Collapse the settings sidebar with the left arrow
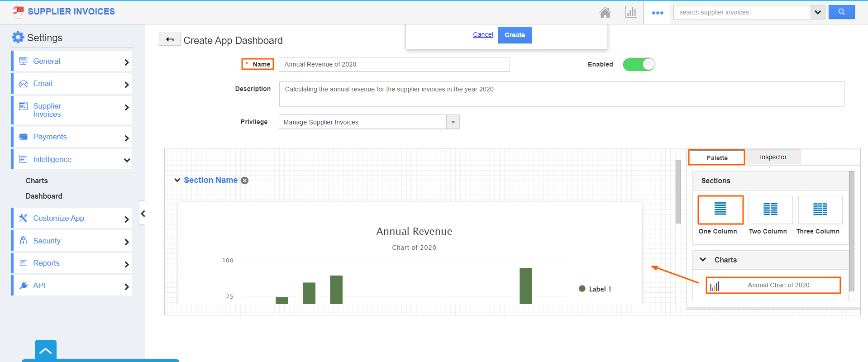The width and height of the screenshot is (868, 362). click(143, 213)
